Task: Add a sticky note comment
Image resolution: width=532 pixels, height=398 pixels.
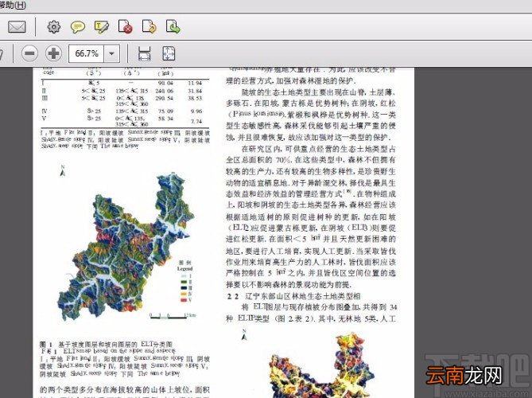Action: pos(78,27)
